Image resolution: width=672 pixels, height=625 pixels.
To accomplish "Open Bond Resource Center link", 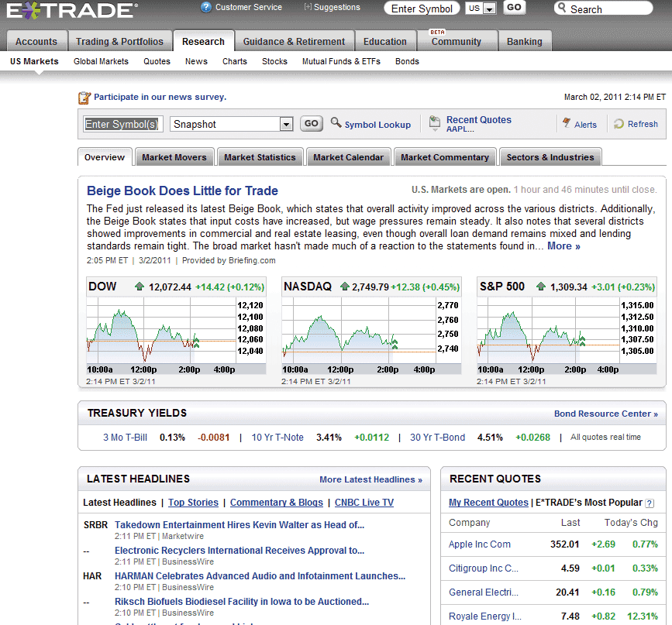I will pyautogui.click(x=605, y=414).
